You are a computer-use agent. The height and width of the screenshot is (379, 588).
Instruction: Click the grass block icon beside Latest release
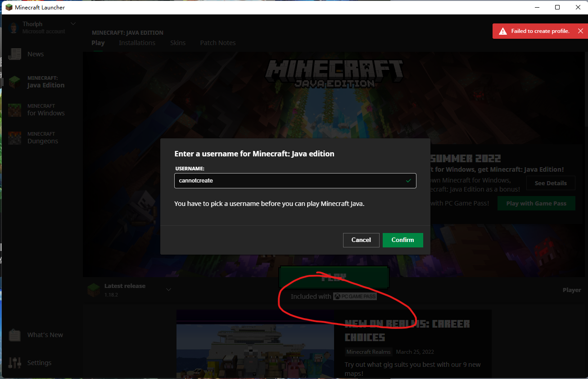coord(94,290)
